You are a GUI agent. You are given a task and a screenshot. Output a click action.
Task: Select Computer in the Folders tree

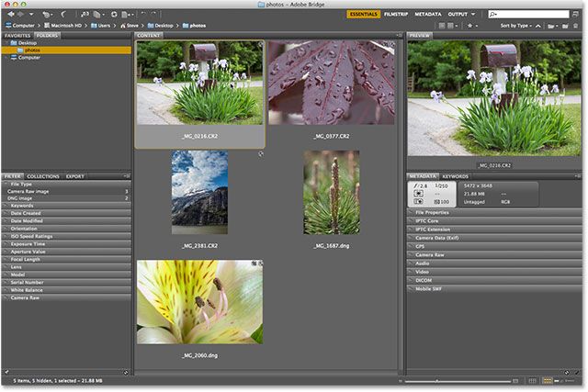click(29, 57)
